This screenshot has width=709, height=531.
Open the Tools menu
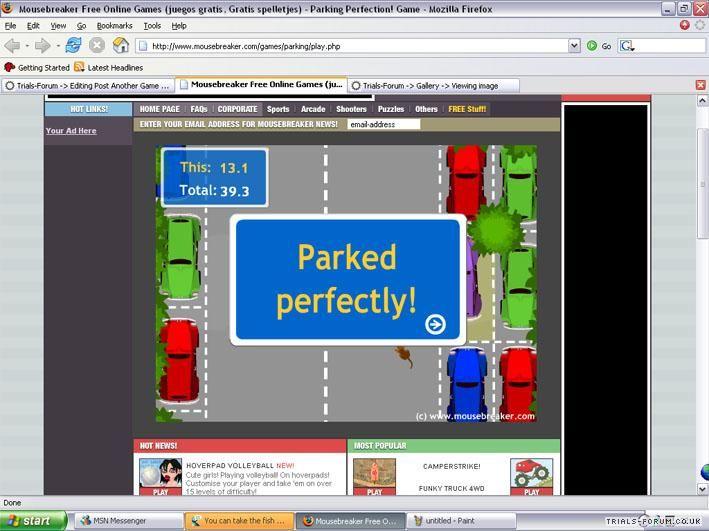[x=152, y=26]
